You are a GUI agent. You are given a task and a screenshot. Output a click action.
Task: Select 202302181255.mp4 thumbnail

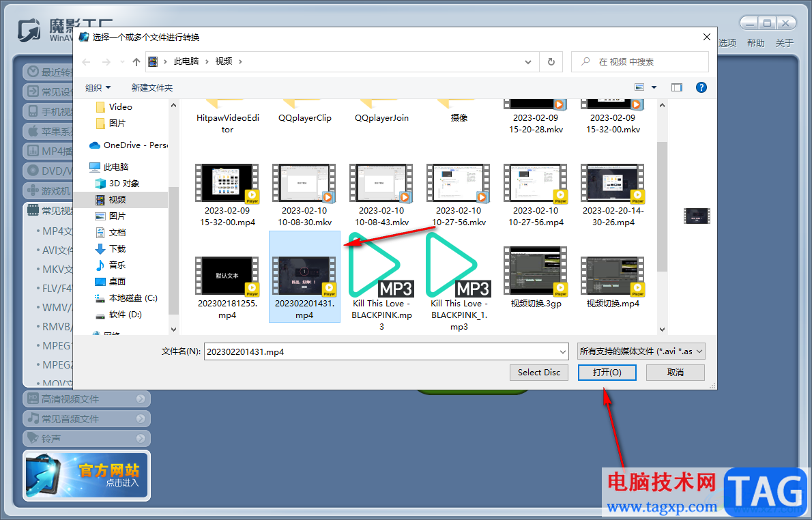click(x=227, y=276)
